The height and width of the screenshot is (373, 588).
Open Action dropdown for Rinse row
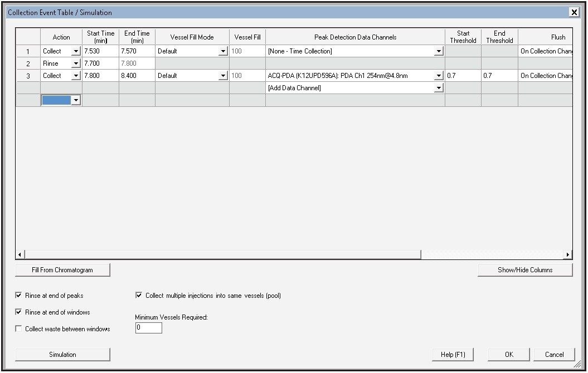(76, 63)
